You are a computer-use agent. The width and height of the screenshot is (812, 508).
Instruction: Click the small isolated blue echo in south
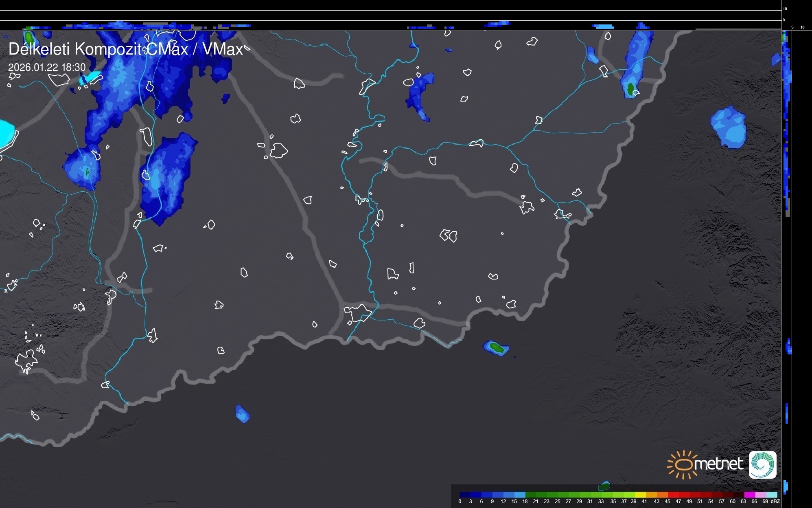point(242,414)
